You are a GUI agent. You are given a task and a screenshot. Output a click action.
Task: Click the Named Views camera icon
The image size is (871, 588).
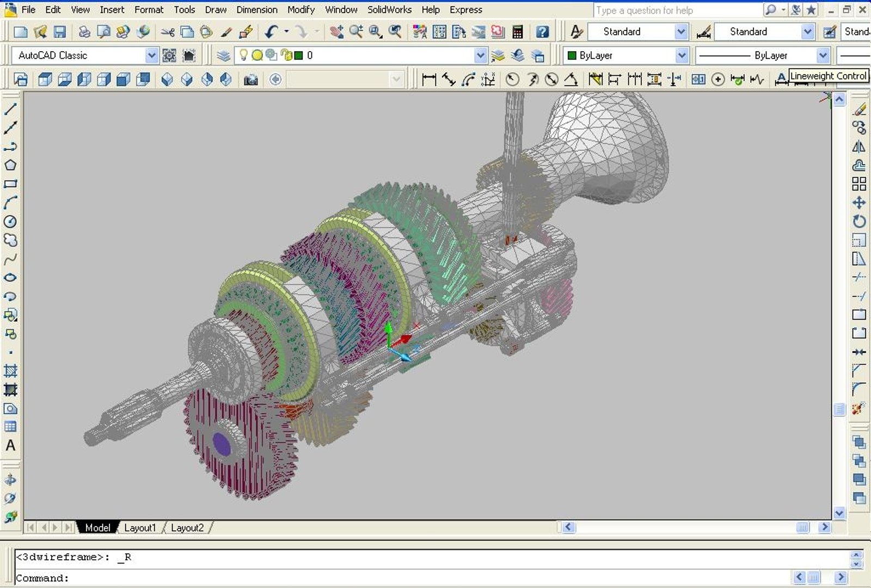250,79
